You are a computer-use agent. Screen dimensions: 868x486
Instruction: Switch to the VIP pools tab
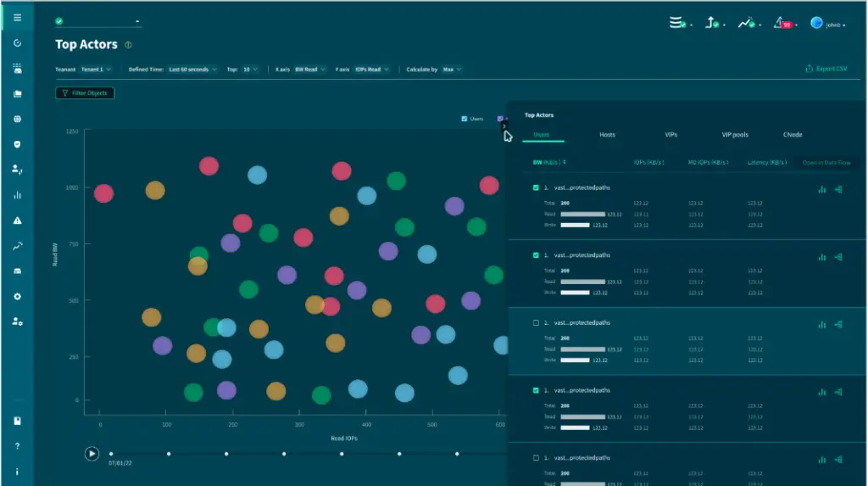click(x=734, y=135)
